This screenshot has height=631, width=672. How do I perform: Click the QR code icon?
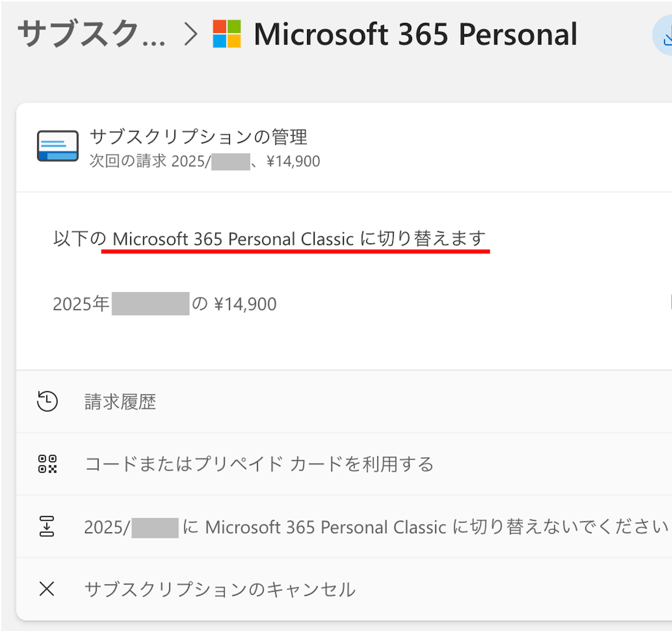coord(47,464)
